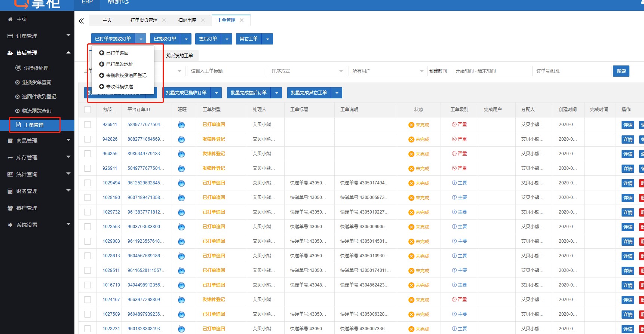Click the 订单号/旺旺 input field
644x334 pixels.
coord(571,71)
